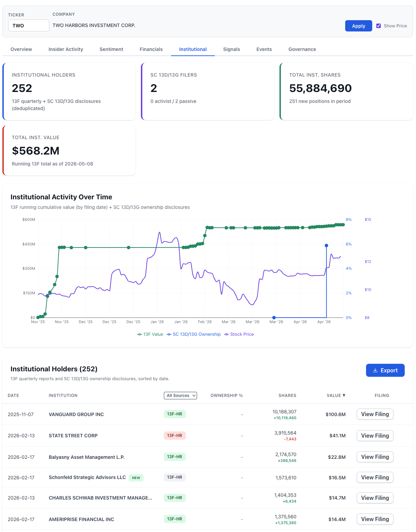Click Schonfeld Strategic Advisors LLC name
416x532 pixels.
87,477
